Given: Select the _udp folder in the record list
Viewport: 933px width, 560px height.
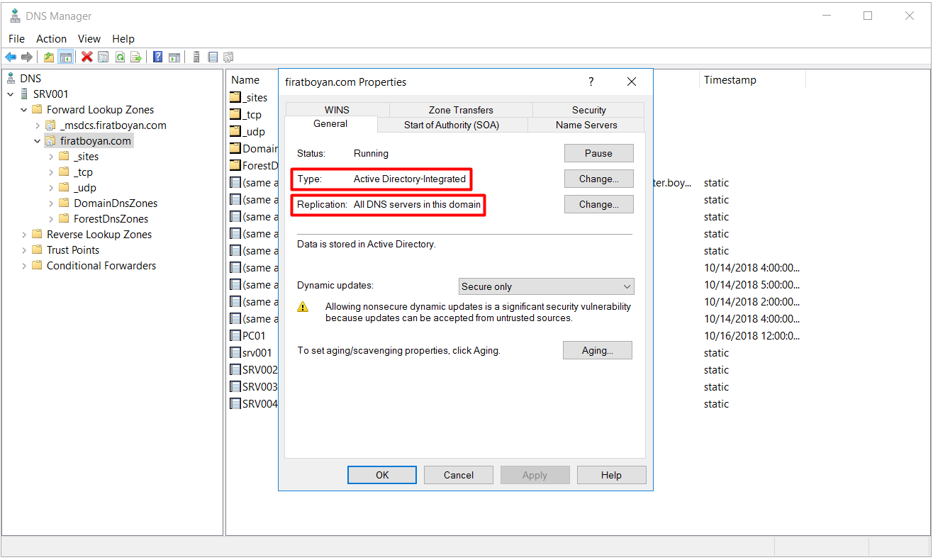Looking at the screenshot, I should click(247, 132).
